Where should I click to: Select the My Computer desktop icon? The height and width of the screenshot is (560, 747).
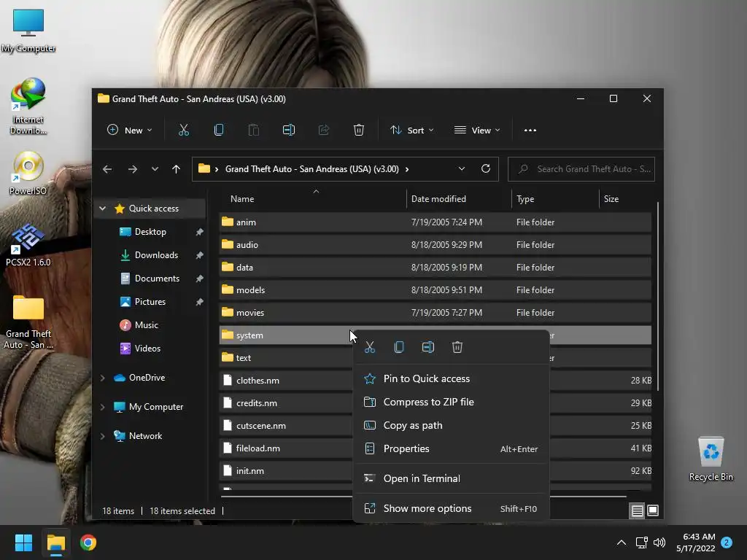point(28,31)
